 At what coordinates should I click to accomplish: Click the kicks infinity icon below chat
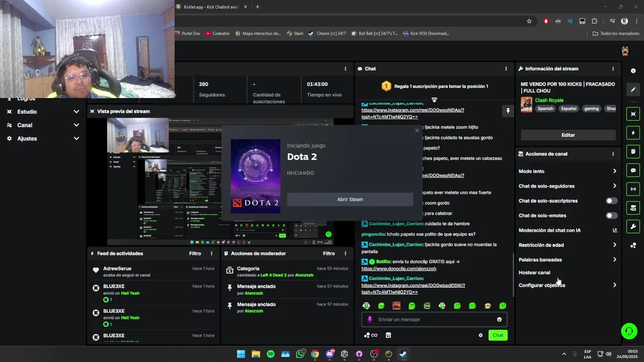371,335
